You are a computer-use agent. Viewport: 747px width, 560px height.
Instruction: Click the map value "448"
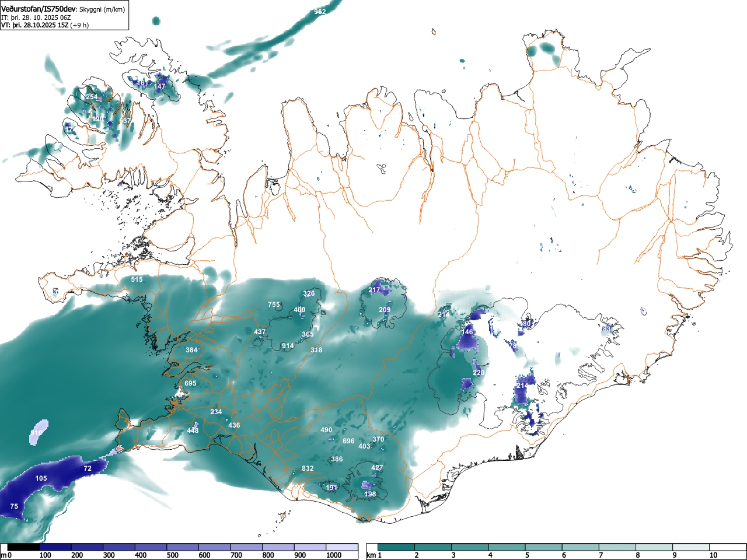tap(193, 430)
